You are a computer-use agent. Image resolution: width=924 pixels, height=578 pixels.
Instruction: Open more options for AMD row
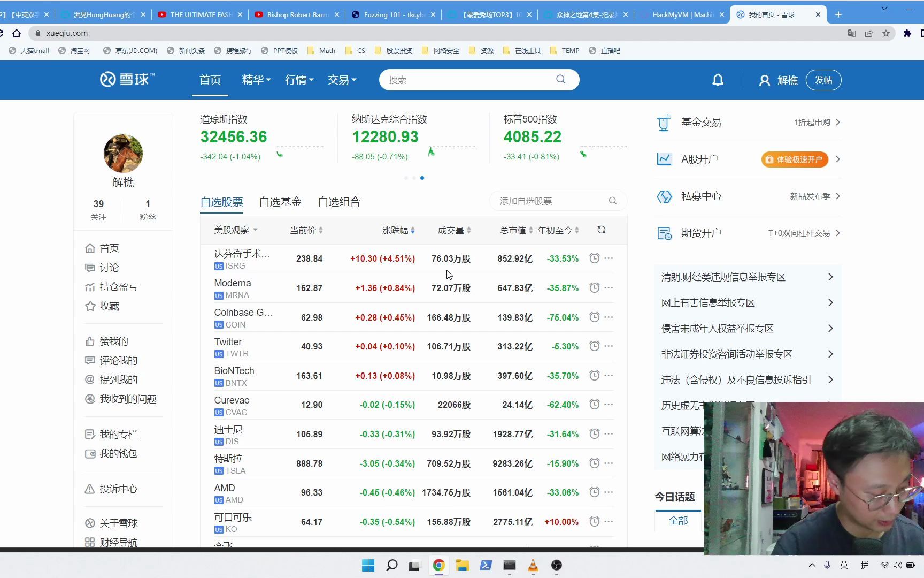coord(609,492)
